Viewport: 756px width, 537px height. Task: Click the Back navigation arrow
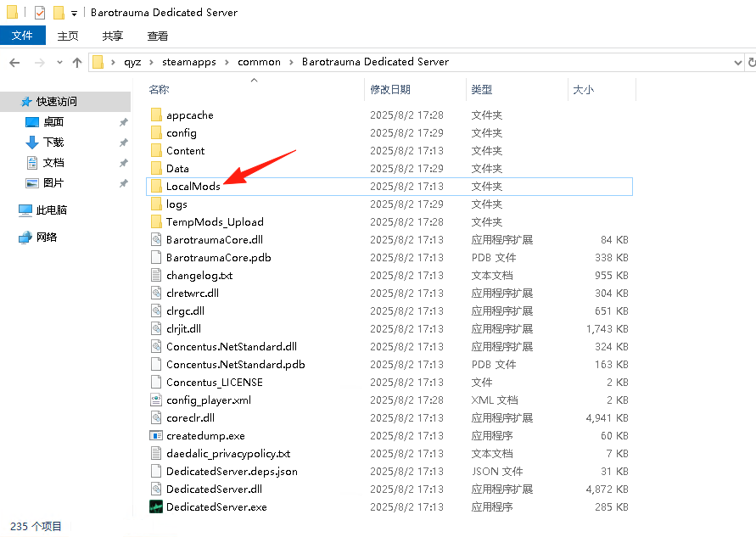14,62
